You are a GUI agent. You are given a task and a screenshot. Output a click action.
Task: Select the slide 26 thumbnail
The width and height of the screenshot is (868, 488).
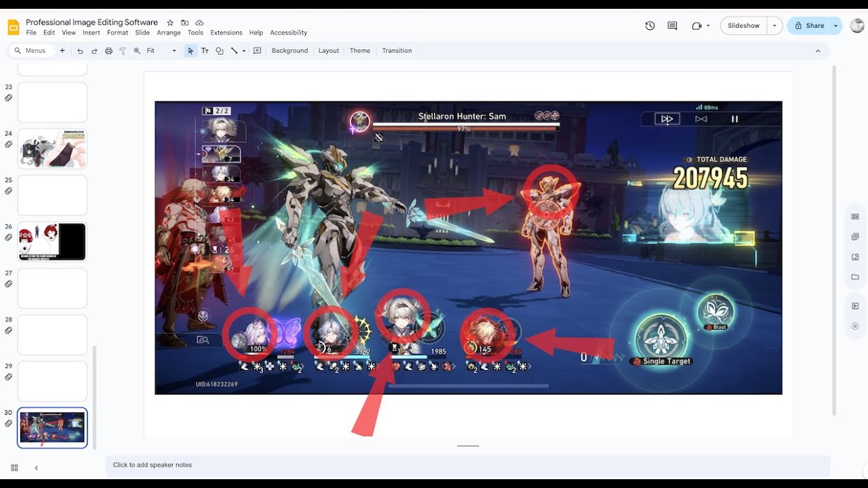[x=52, y=241]
